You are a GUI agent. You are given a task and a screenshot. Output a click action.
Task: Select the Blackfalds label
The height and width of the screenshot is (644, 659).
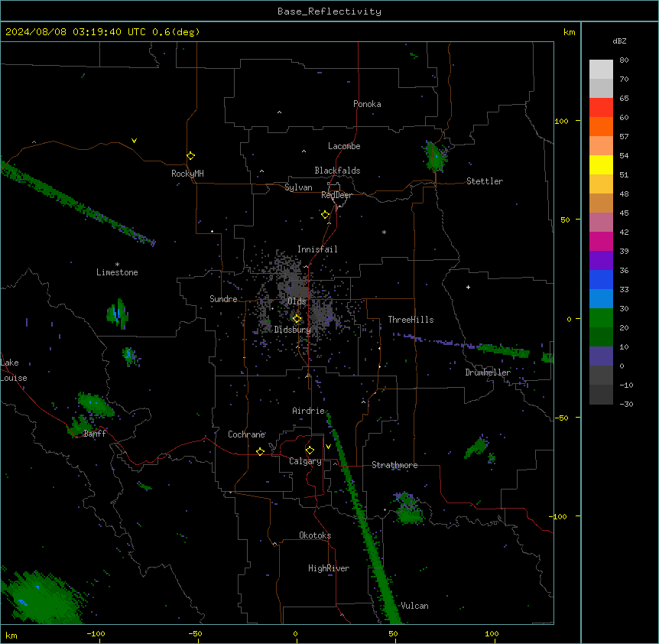pyautogui.click(x=337, y=171)
